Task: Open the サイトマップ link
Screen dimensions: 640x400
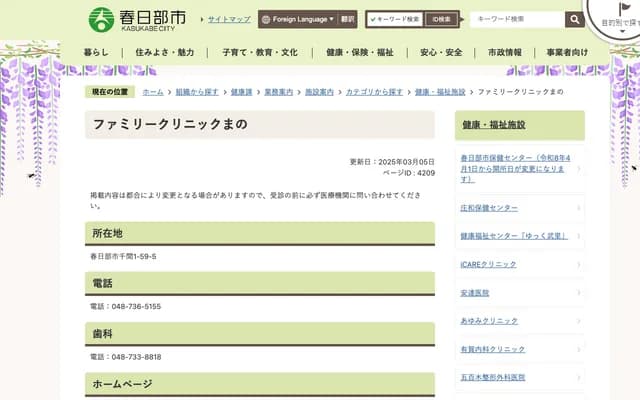Action: 228,19
